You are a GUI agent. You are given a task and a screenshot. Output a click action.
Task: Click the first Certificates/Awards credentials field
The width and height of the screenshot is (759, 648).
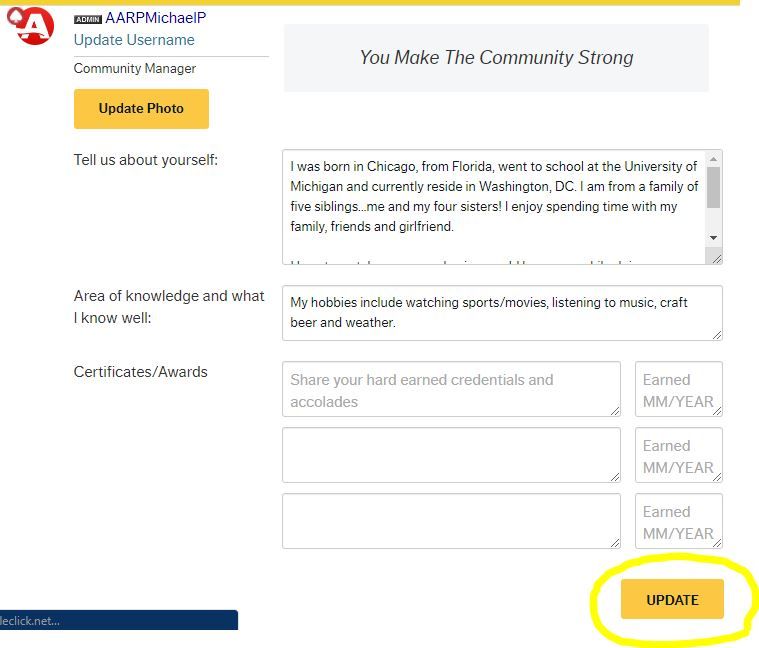pos(451,390)
